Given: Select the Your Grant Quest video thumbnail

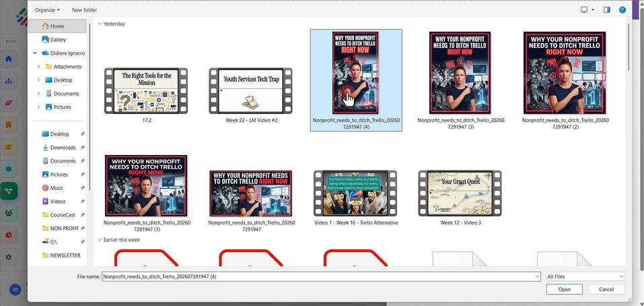Looking at the screenshot, I should tap(460, 193).
